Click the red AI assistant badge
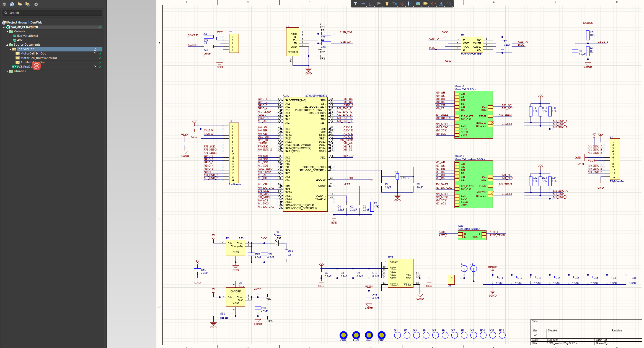Image resolution: width=644 pixels, height=348 pixels. (x=37, y=66)
